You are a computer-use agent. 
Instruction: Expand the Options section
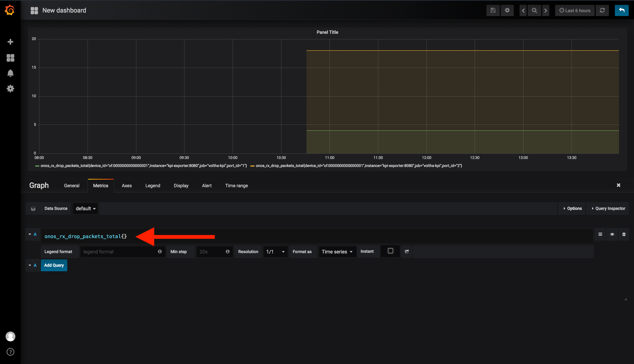572,208
